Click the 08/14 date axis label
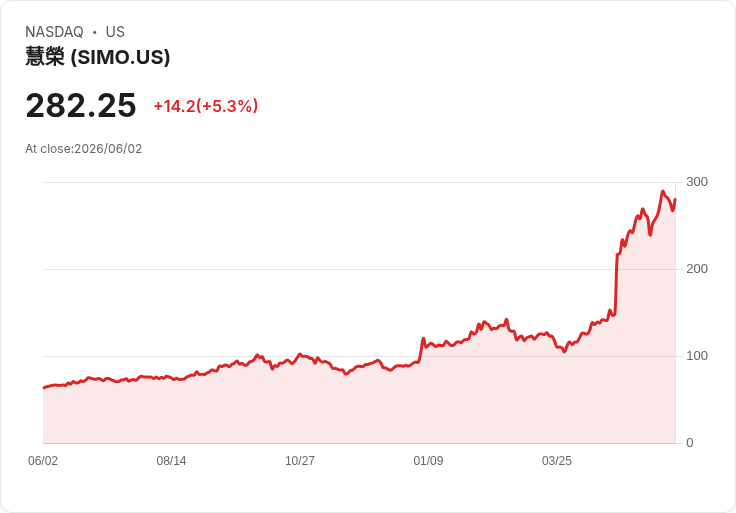 pos(171,460)
